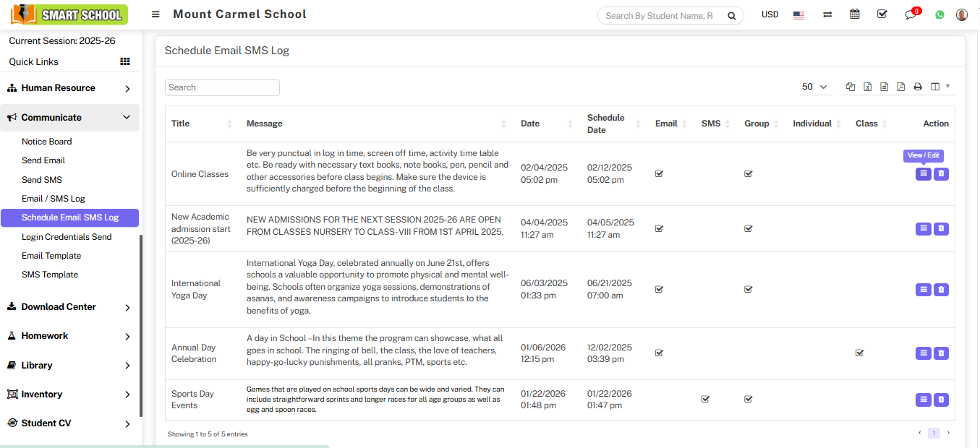Toggle the hamburger sidebar menu icon

(155, 14)
